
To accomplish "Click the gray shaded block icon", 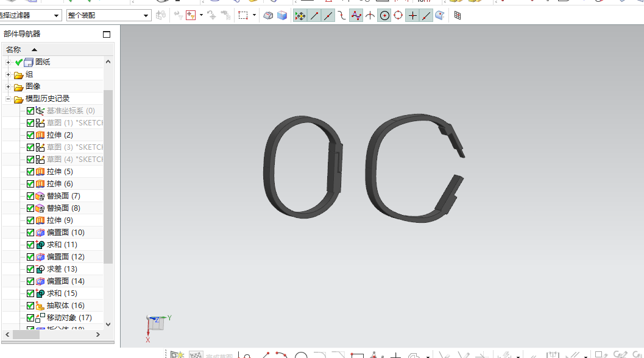I will pos(268,16).
